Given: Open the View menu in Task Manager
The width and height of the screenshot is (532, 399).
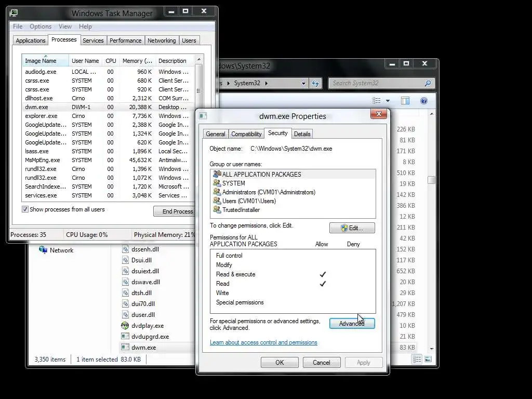Looking at the screenshot, I should point(65,26).
